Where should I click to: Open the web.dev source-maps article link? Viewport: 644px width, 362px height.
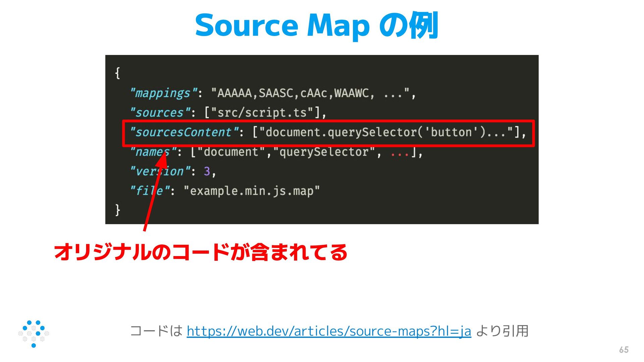pyautogui.click(x=329, y=331)
